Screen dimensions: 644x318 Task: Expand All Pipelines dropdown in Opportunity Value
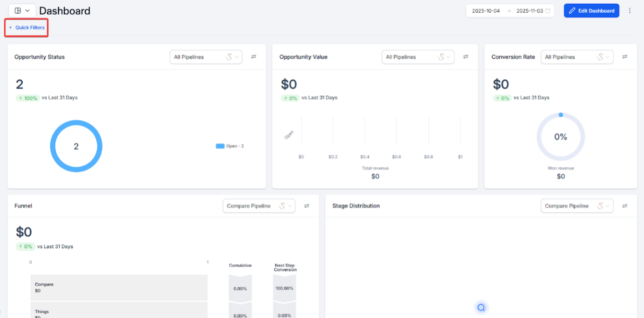coord(418,57)
